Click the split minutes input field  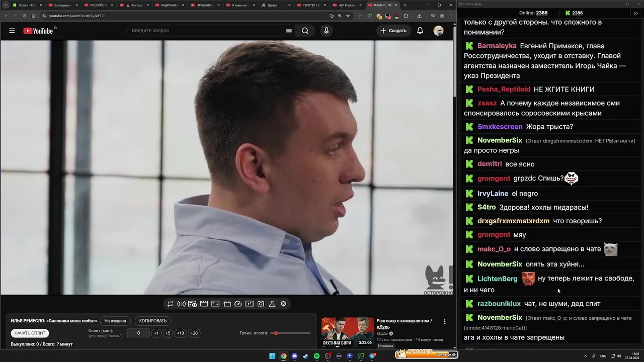(138, 333)
